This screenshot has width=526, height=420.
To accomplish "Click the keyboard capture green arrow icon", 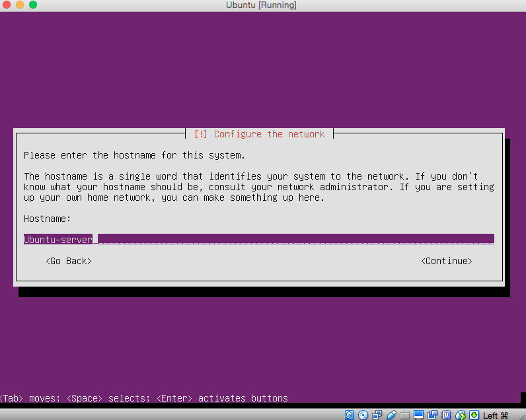I will (474, 415).
